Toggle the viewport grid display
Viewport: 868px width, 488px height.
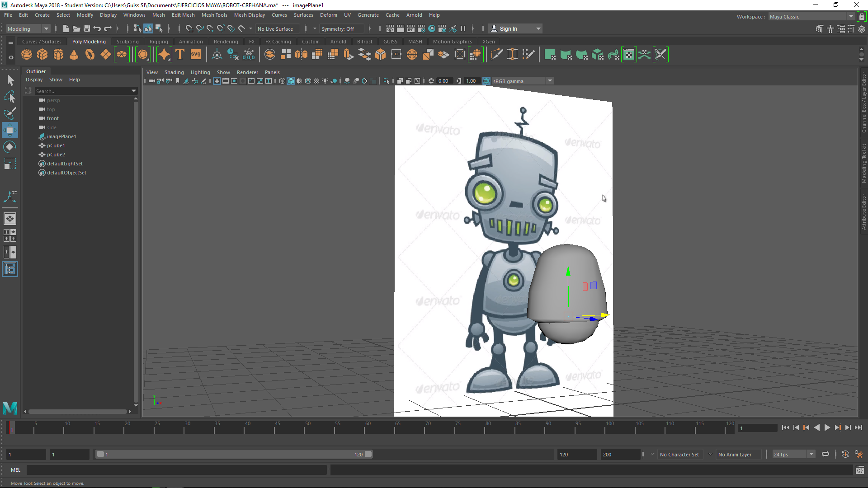click(217, 81)
